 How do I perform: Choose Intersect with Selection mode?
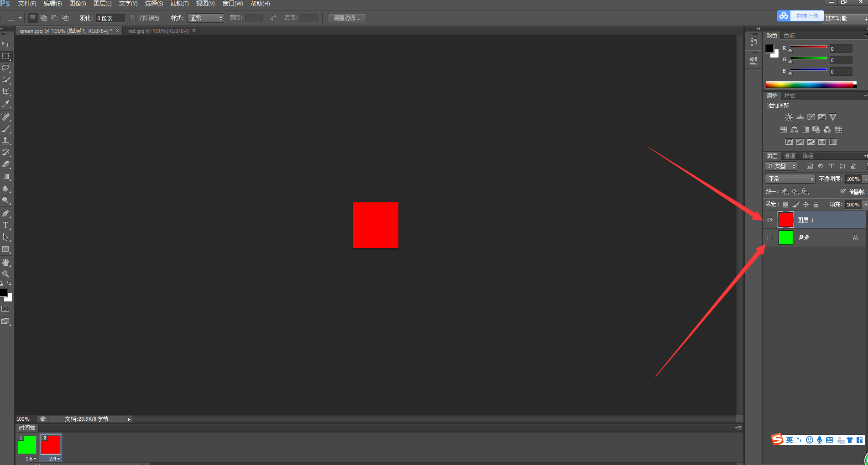(x=65, y=18)
